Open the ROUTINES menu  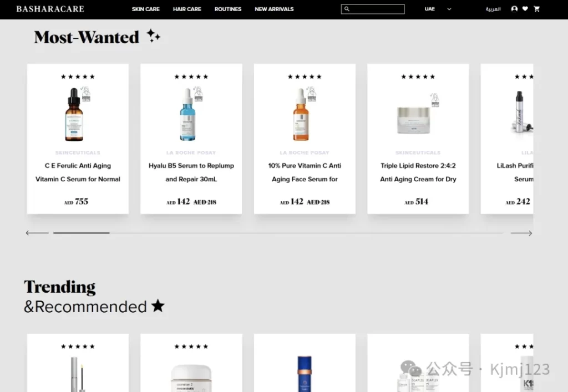tap(228, 9)
